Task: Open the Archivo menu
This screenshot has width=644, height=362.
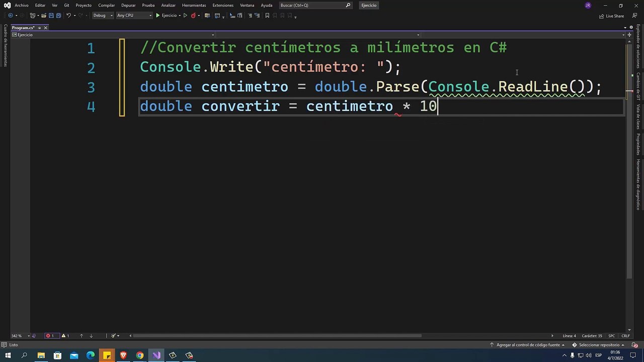Action: coord(22,5)
